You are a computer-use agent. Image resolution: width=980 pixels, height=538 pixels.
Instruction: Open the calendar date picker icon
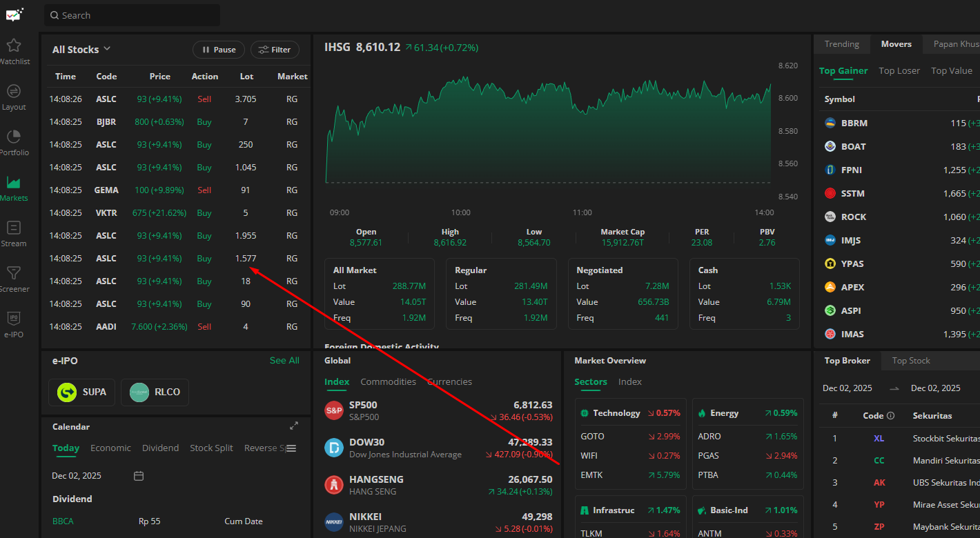tap(139, 476)
